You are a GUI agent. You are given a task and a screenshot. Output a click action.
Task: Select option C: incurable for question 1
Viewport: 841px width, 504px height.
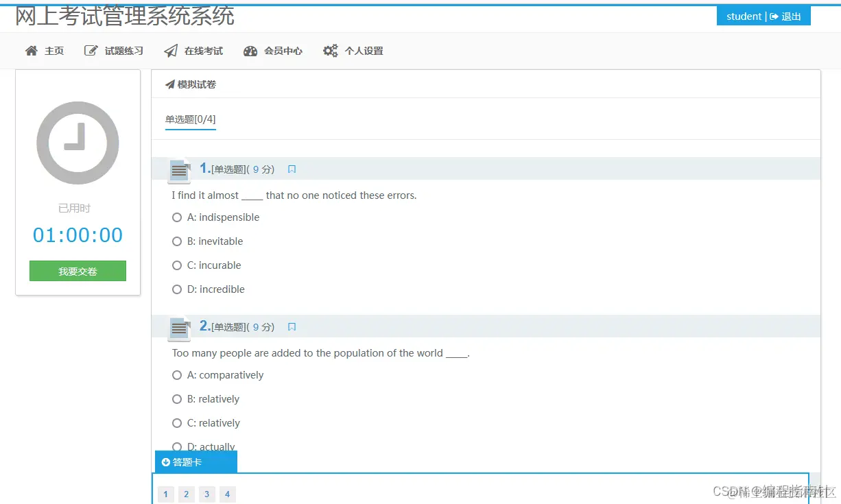[x=177, y=265]
